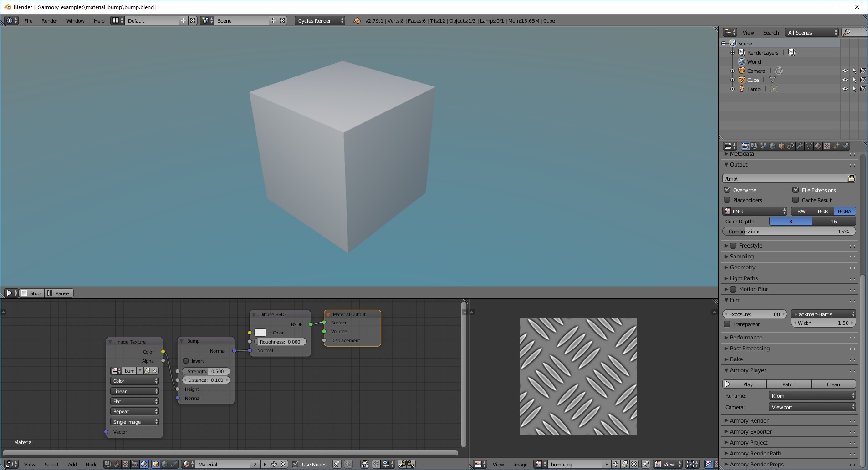Toggle the File Extensions checkbox
Viewport: 868px width, 470px height.
click(796, 190)
